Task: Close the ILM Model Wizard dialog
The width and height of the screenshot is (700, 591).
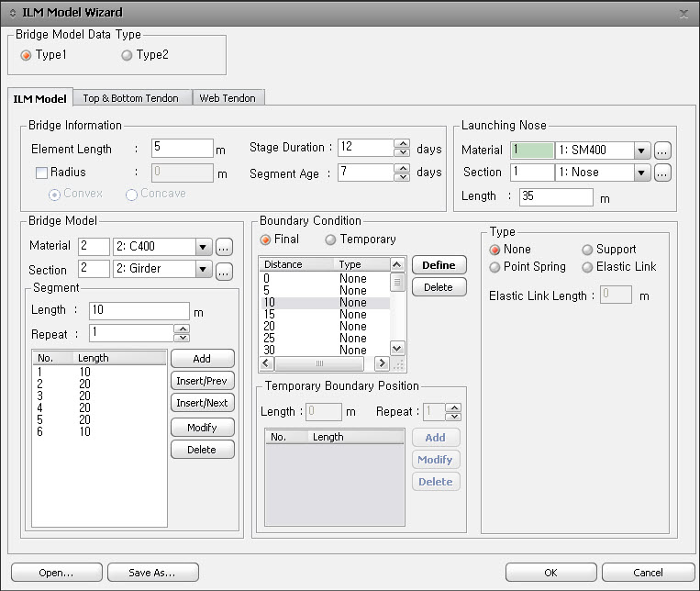Action: (683, 14)
